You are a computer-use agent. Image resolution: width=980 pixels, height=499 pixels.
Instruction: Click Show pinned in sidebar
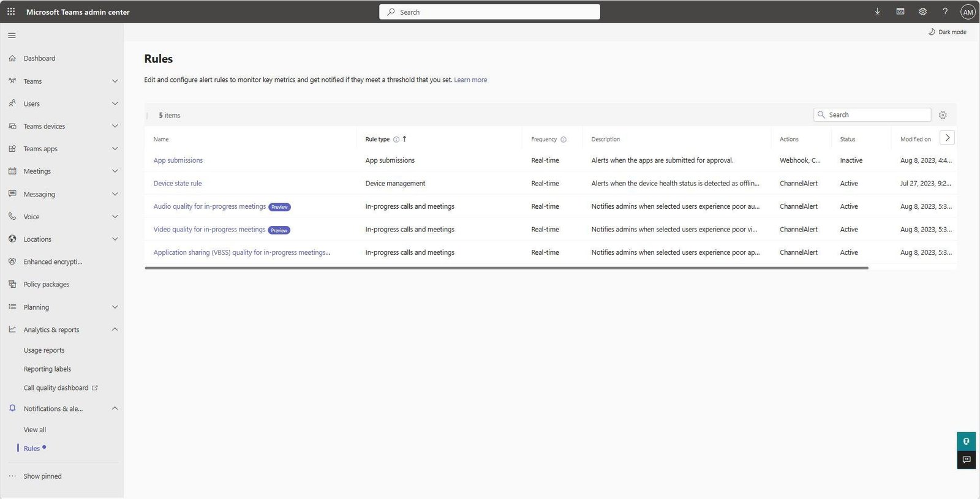coord(42,476)
